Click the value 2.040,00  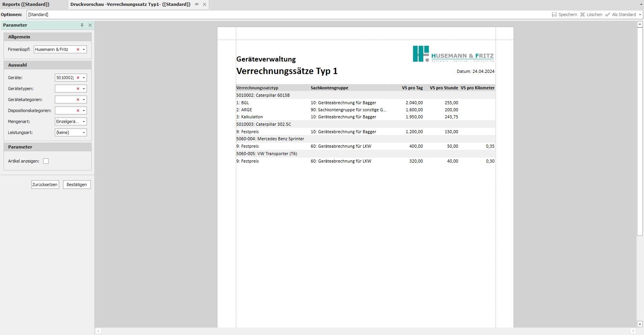click(414, 103)
